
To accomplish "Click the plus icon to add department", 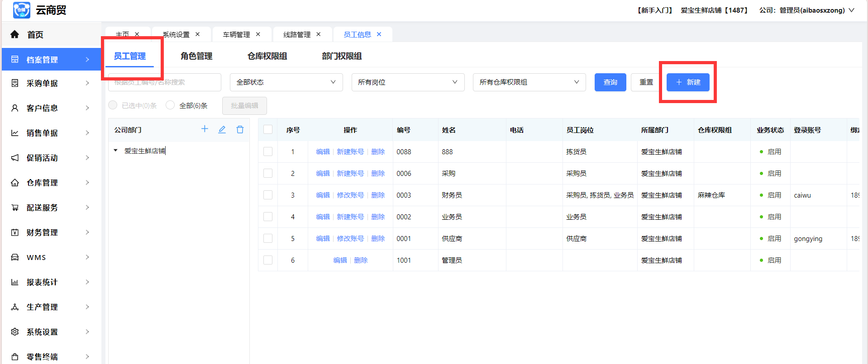I will (x=205, y=129).
